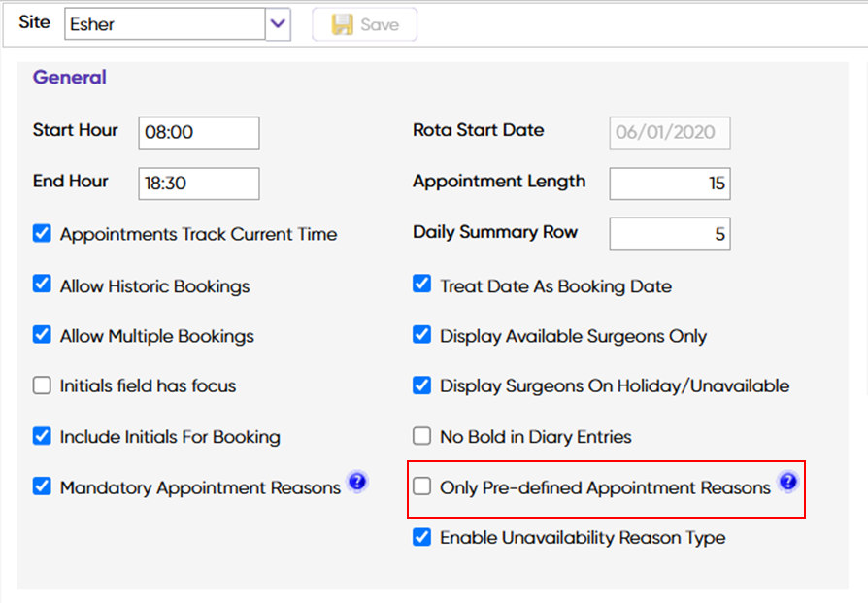This screenshot has width=868, height=603.
Task: Disable Allow Historic Bookings checkbox
Action: tap(42, 285)
